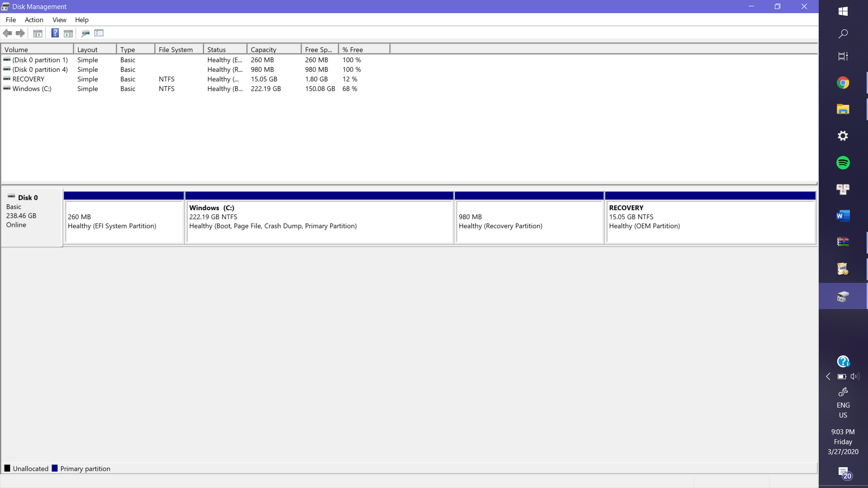Open the Windows Start button

coord(843,11)
